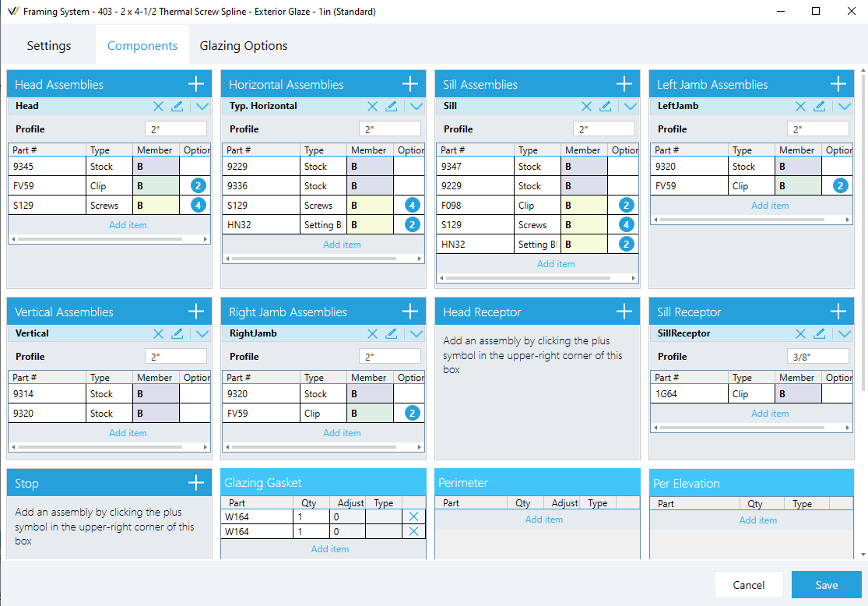Add a Stop assembly via plus icon
The height and width of the screenshot is (606, 868).
click(196, 483)
